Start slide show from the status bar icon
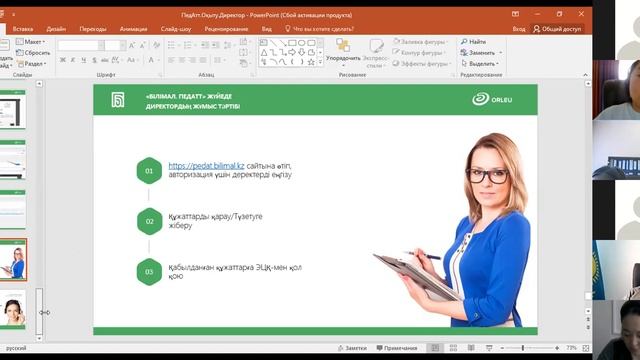This screenshot has width=640, height=360. coord(489,348)
